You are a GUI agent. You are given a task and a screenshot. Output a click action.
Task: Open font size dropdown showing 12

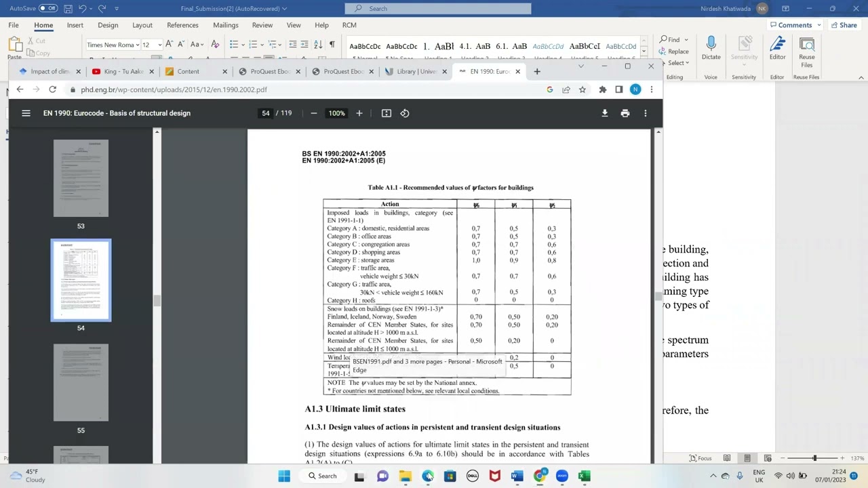click(x=159, y=45)
